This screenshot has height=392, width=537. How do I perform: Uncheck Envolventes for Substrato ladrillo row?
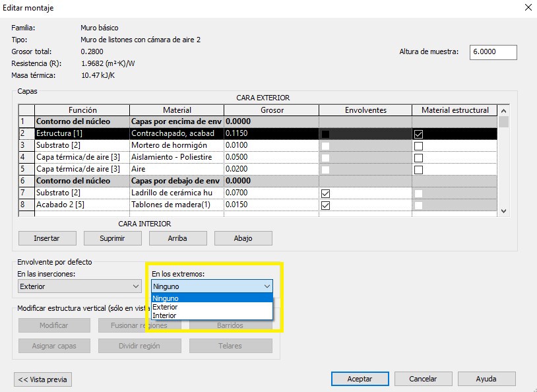point(325,194)
